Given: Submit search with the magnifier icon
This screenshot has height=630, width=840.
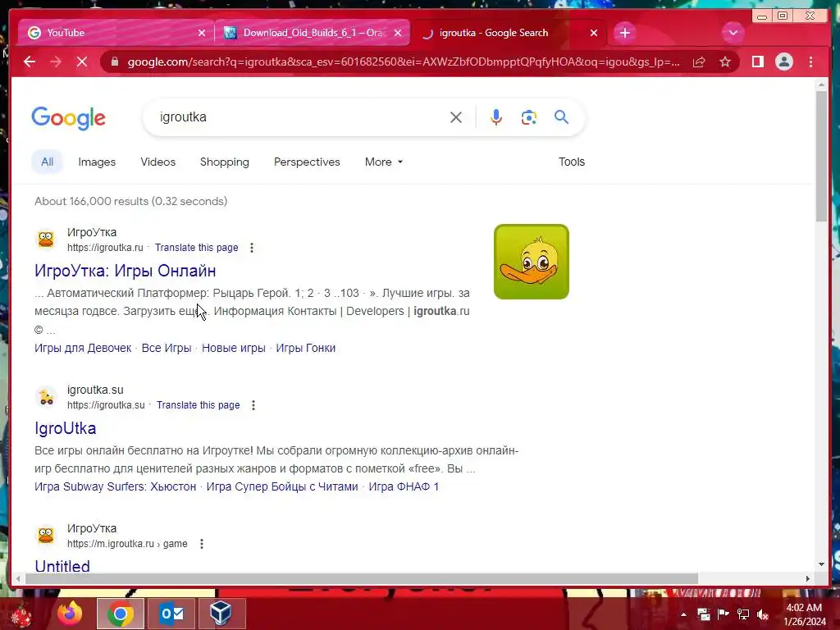Looking at the screenshot, I should (x=561, y=116).
